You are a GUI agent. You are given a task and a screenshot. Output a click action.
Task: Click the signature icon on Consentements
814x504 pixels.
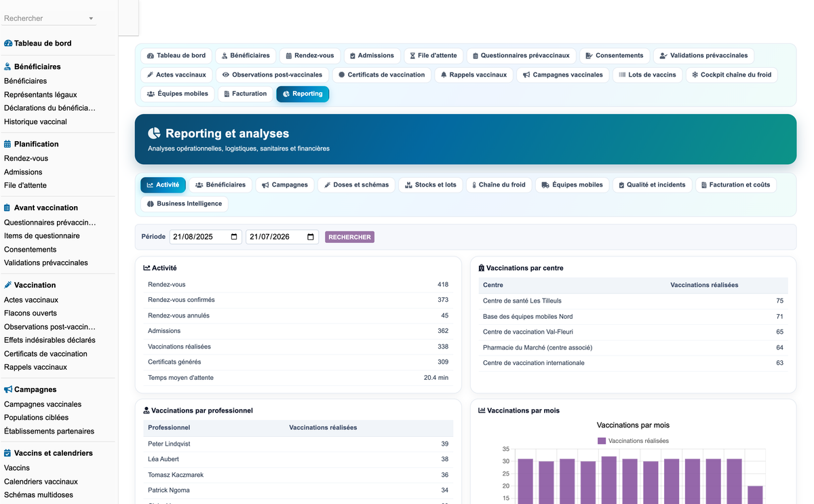point(589,56)
